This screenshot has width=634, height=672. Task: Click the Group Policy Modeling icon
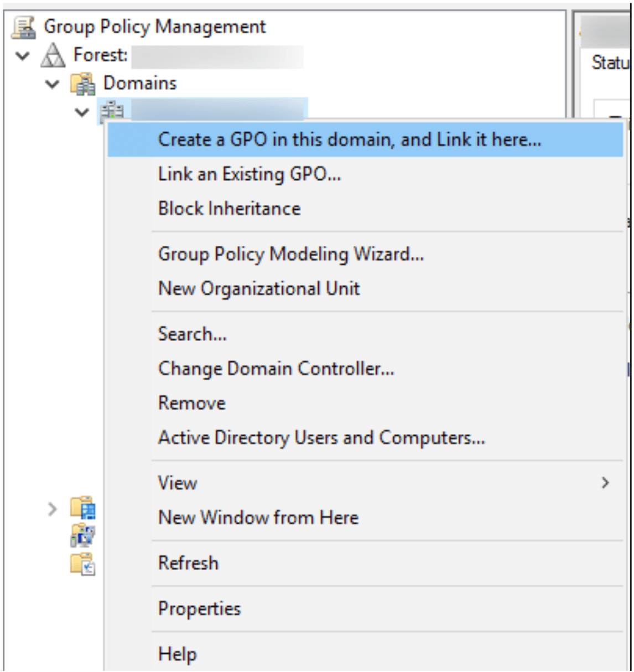(83, 535)
